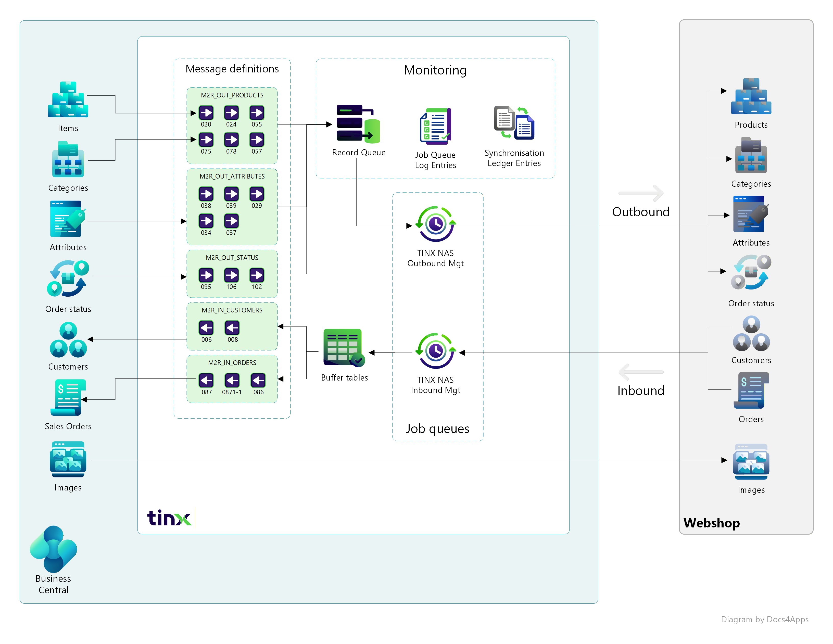Select outbound message arrow 024
This screenshot has height=644, width=833.
pos(231,112)
